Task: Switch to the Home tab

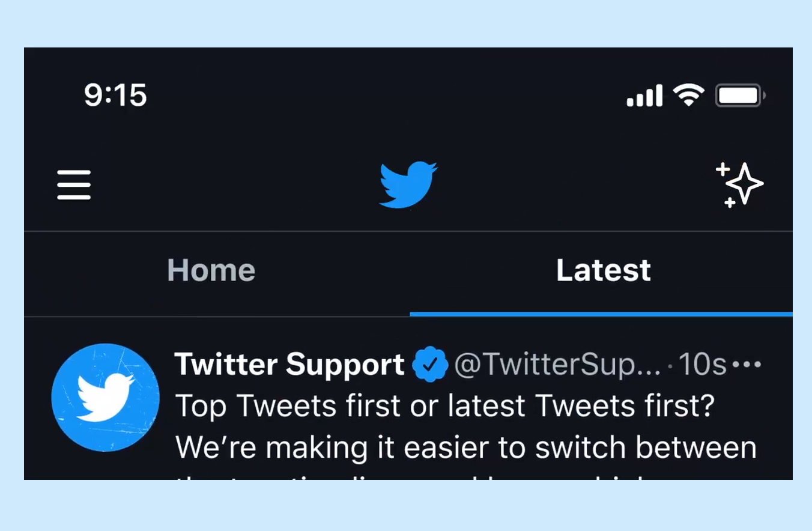Action: tap(211, 270)
